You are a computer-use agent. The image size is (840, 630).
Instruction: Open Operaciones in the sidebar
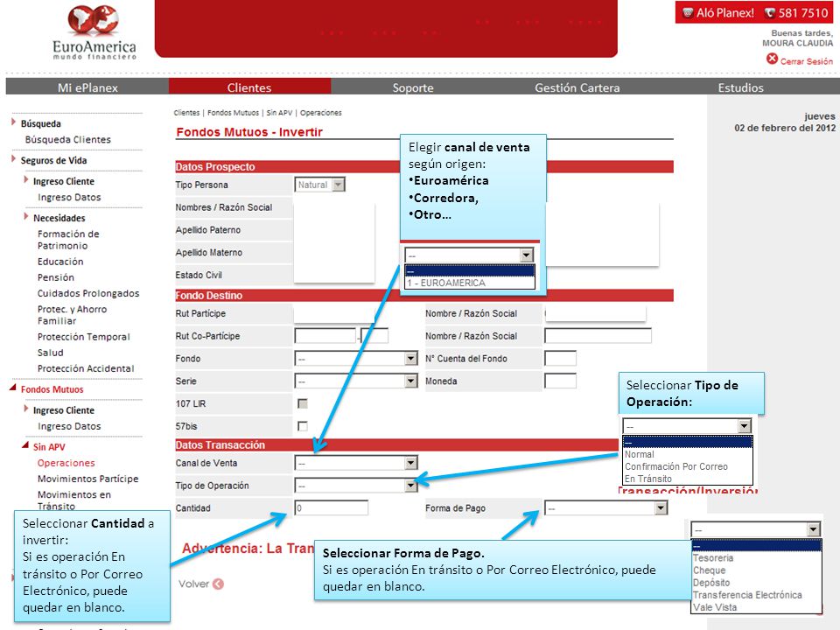66,463
